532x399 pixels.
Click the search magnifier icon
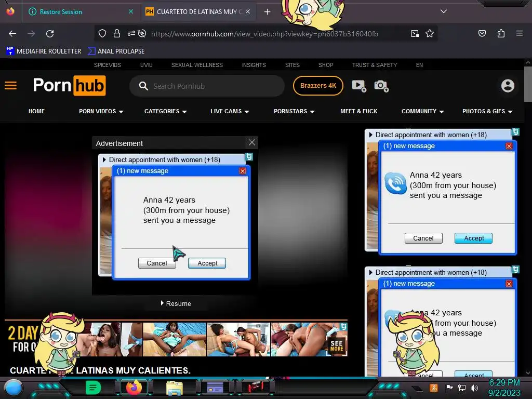(143, 86)
